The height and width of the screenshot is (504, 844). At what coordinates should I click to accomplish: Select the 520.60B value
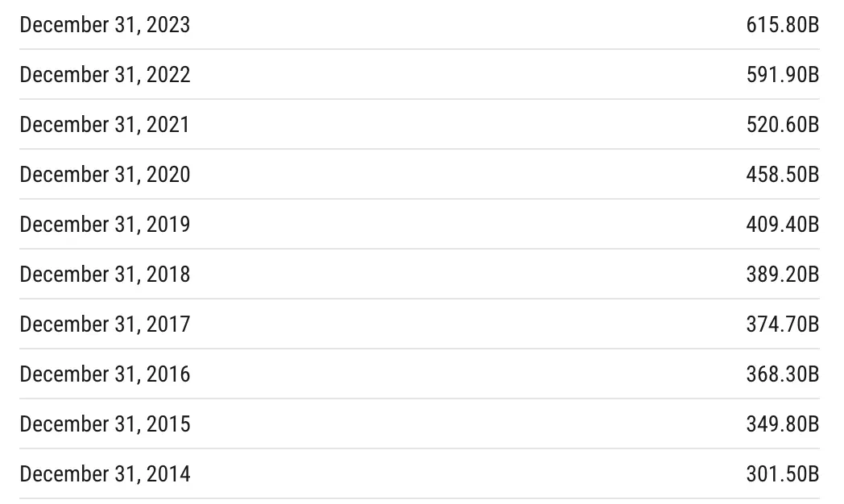click(x=782, y=125)
